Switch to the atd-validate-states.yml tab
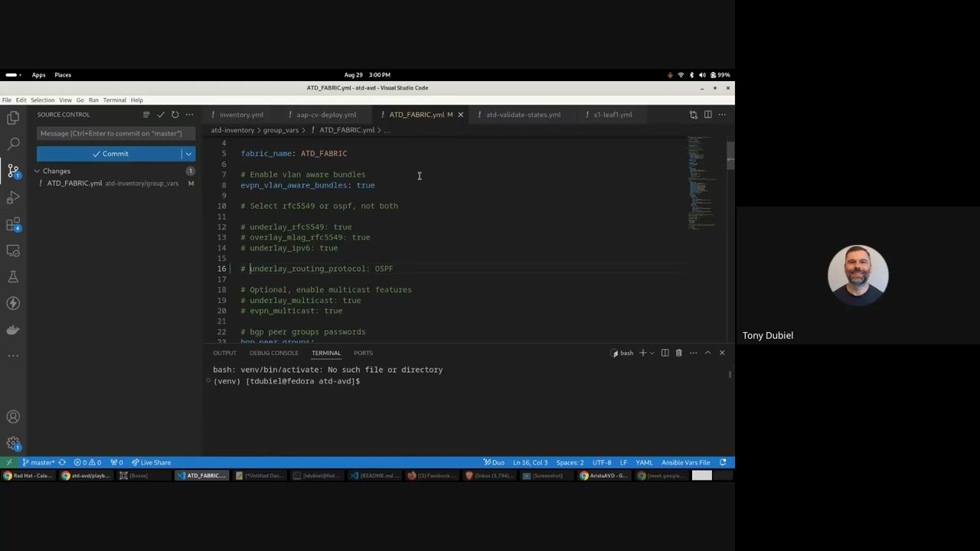 coord(523,115)
